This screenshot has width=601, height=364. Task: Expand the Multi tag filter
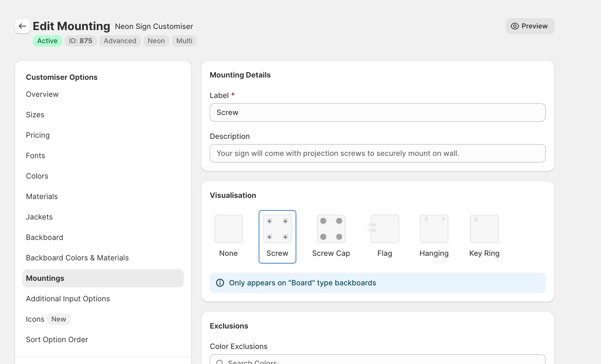coord(184,41)
